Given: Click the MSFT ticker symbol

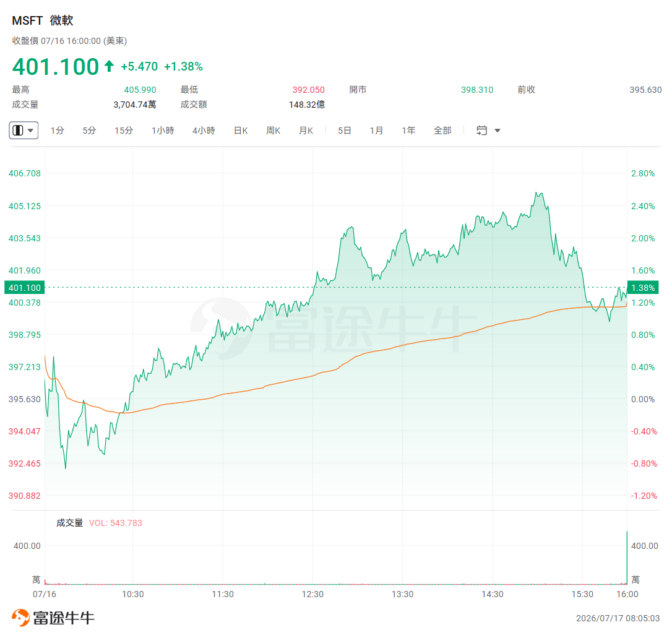Looking at the screenshot, I should 27,20.
